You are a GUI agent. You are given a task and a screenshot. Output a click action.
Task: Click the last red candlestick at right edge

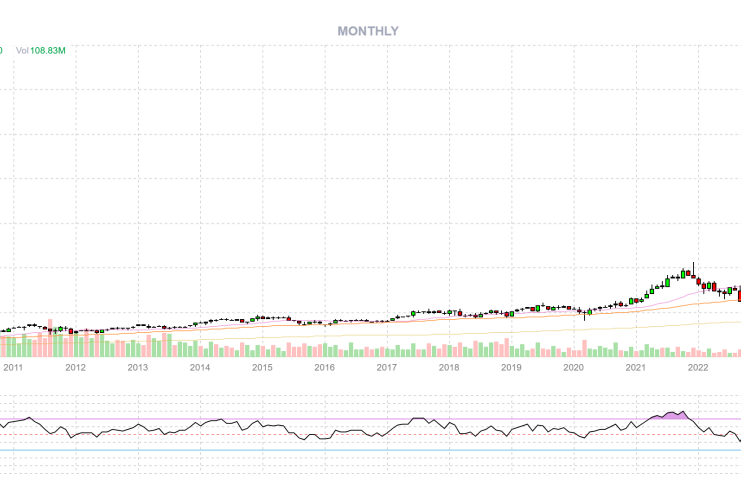739,293
